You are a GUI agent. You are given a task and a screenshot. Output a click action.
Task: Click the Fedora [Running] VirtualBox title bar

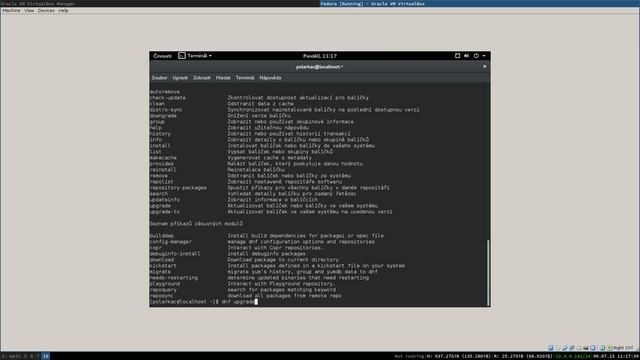pos(480,4)
